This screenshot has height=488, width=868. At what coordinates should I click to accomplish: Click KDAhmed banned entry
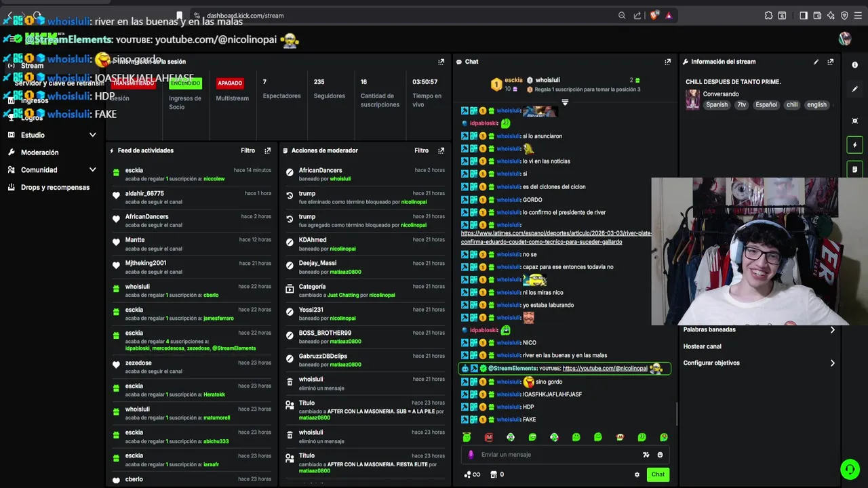[366, 244]
